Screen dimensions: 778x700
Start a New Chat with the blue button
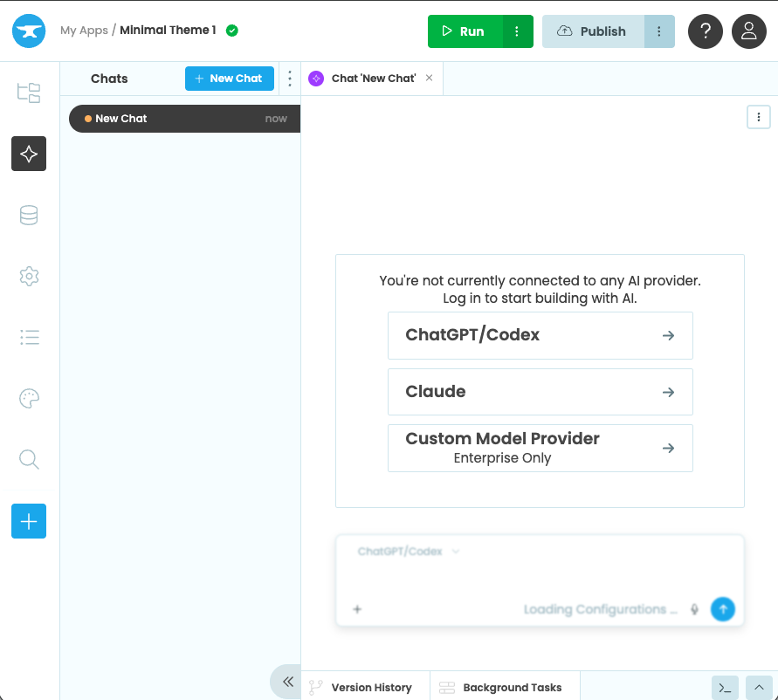tap(230, 79)
